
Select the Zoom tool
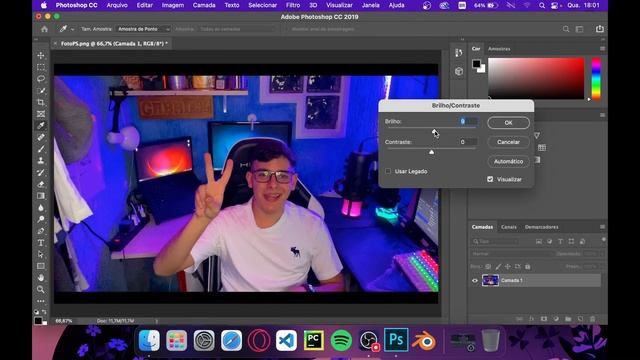pyautogui.click(x=41, y=289)
